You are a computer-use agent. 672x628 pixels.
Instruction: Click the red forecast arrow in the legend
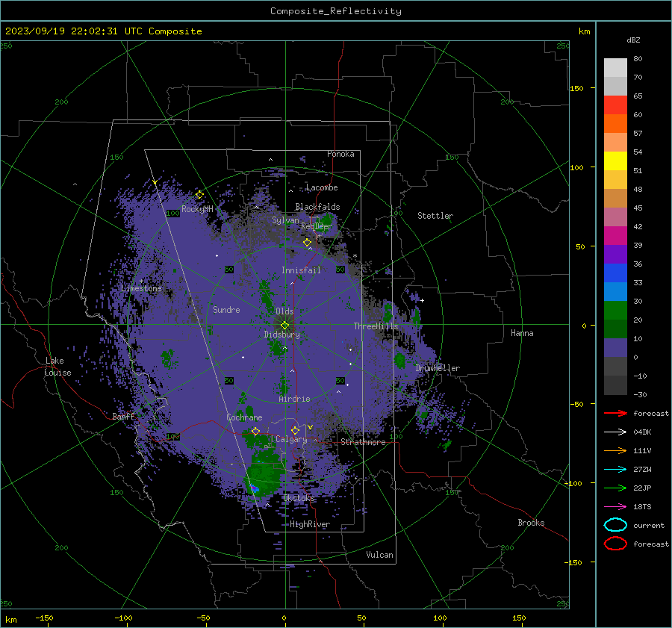615,413
